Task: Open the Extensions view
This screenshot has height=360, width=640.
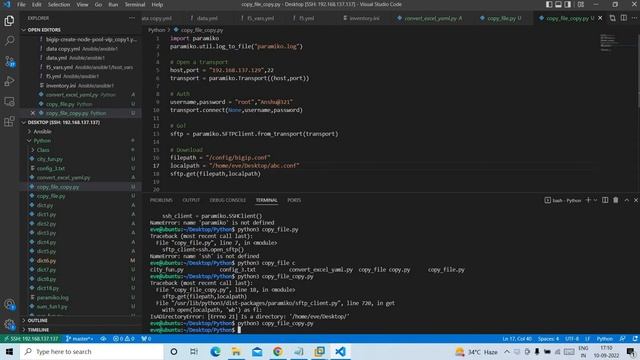Action: [9, 121]
